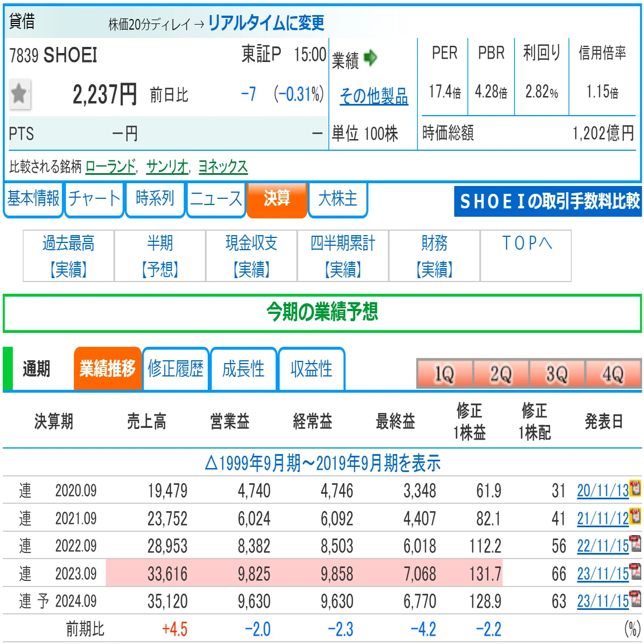Click 修正1株益 112.2 in 2022.09 row

pyautogui.click(x=485, y=546)
